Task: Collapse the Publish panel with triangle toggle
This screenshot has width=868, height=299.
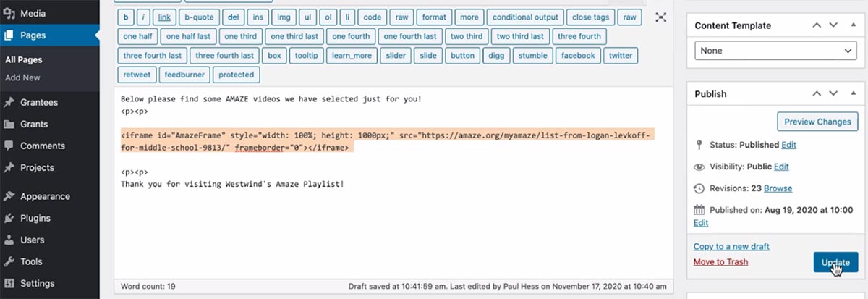Action: point(851,93)
